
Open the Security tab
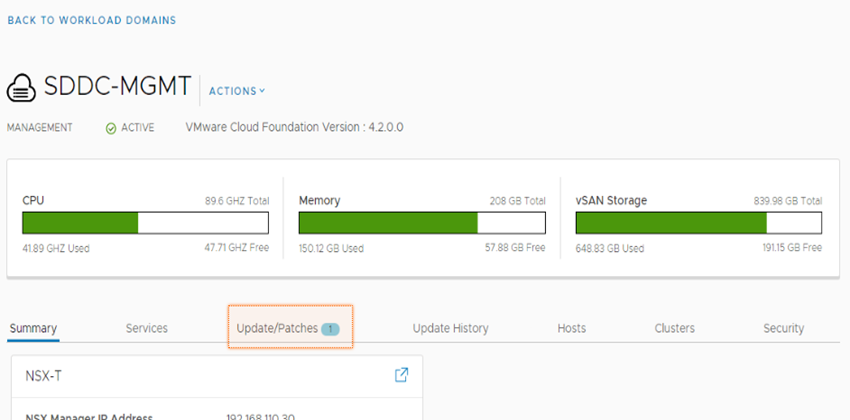tap(783, 328)
